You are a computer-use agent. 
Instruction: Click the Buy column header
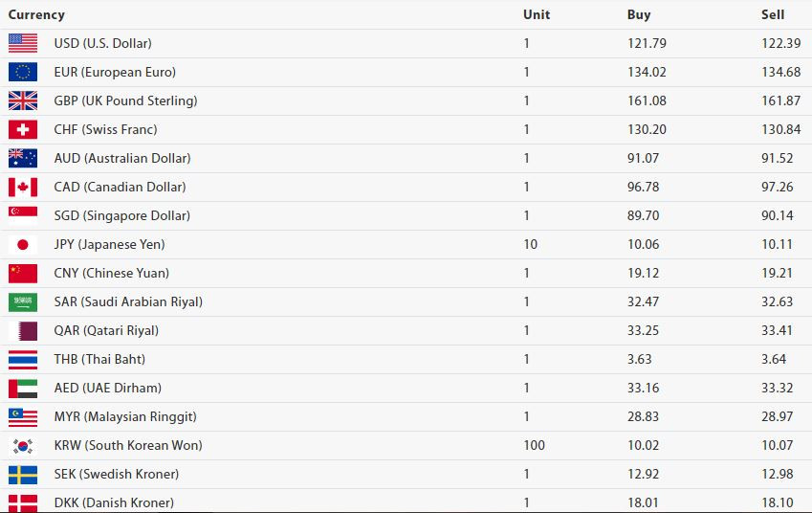pyautogui.click(x=639, y=14)
